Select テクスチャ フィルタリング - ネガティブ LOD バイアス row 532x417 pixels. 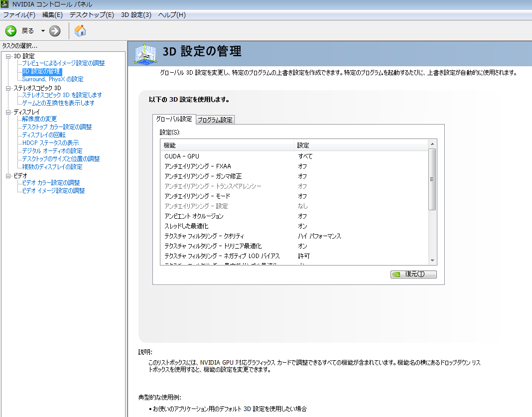point(294,256)
